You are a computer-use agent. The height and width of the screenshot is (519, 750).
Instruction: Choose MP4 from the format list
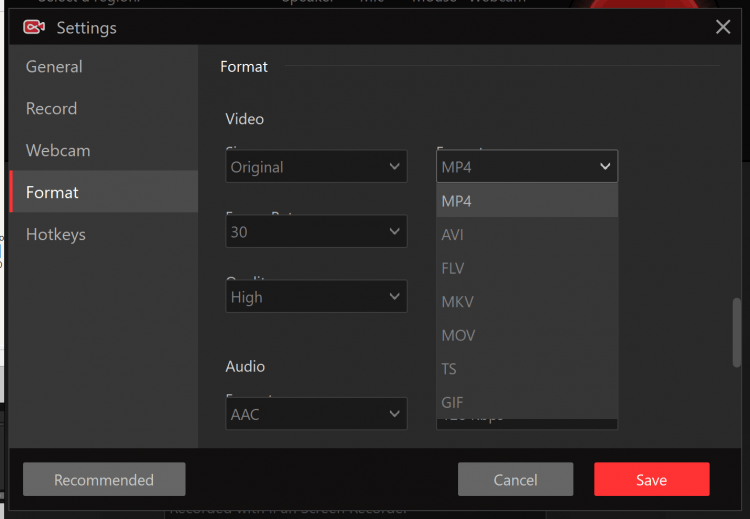[526, 201]
